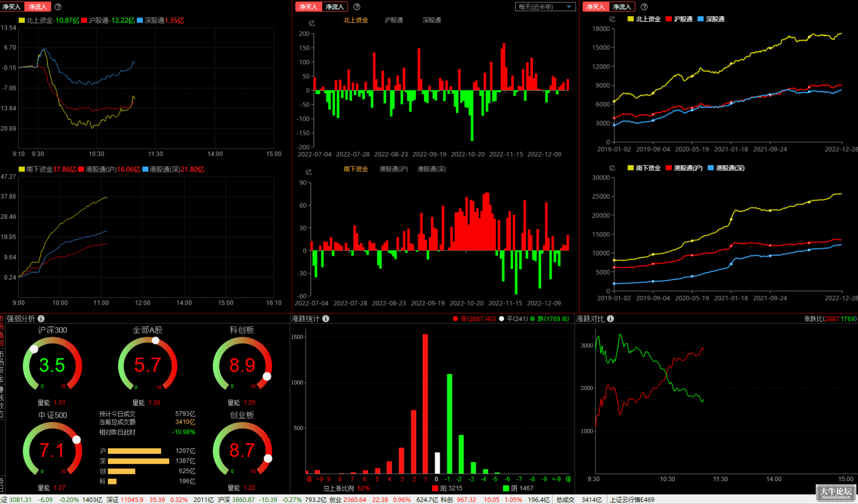Open the 每天(近半年) period dropdown
The height and width of the screenshot is (504, 858).
tap(545, 7)
